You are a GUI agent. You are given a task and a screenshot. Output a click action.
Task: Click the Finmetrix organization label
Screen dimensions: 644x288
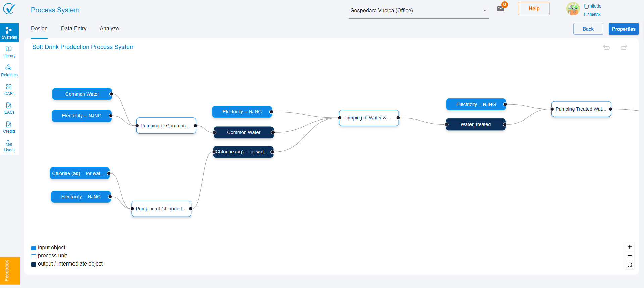point(592,14)
